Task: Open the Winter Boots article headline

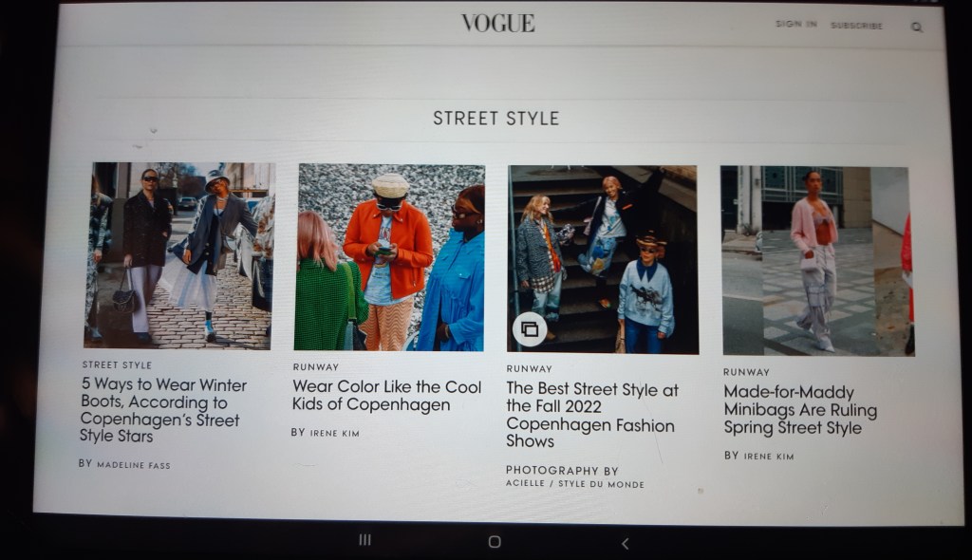Action: (162, 410)
